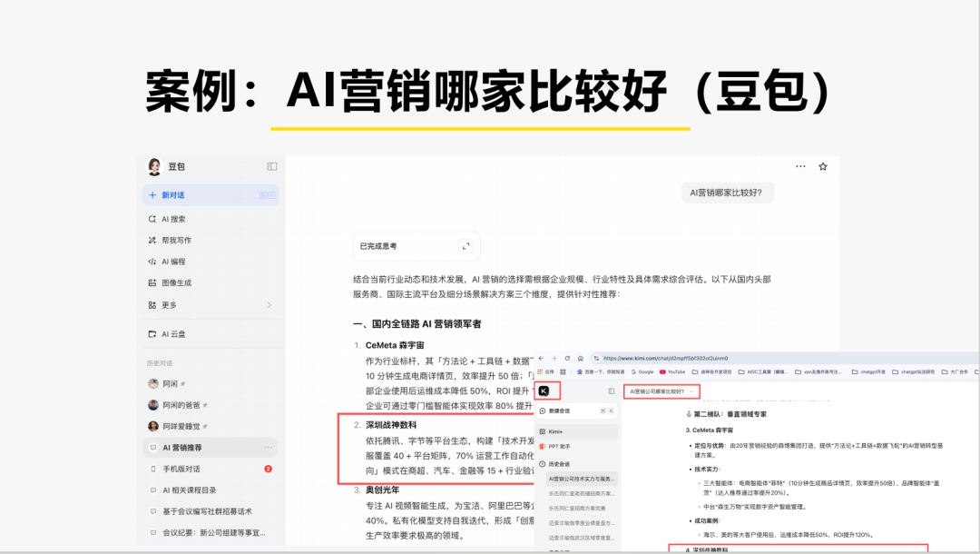Click the site info icon in the address bar

pyautogui.click(x=596, y=359)
